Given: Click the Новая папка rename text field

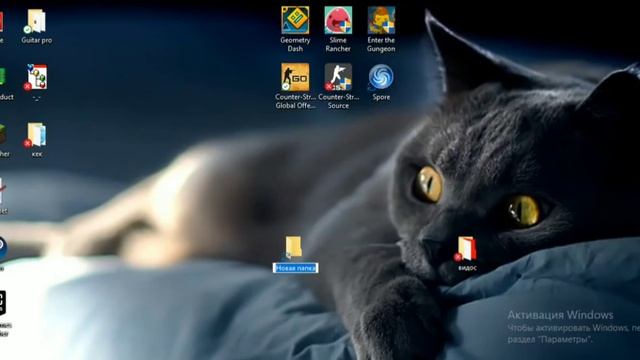Looking at the screenshot, I should coord(296,268).
